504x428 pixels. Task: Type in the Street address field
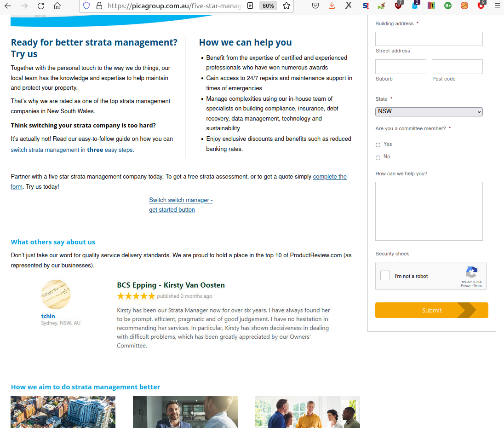tap(429, 39)
